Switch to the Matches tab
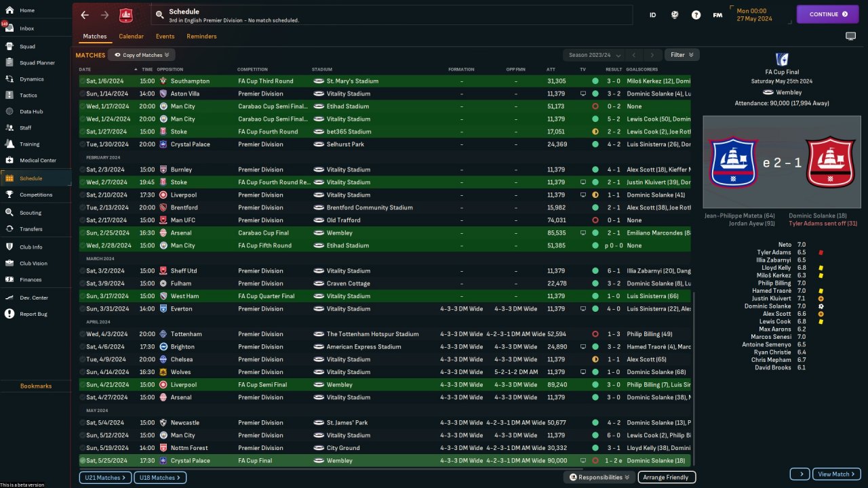This screenshot has width=868, height=488. coord(95,37)
